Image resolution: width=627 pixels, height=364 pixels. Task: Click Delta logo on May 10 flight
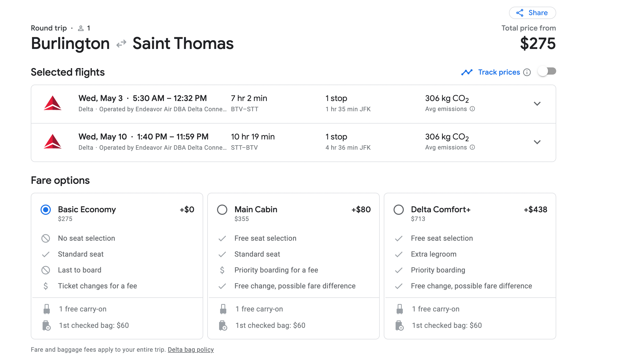[x=53, y=142]
